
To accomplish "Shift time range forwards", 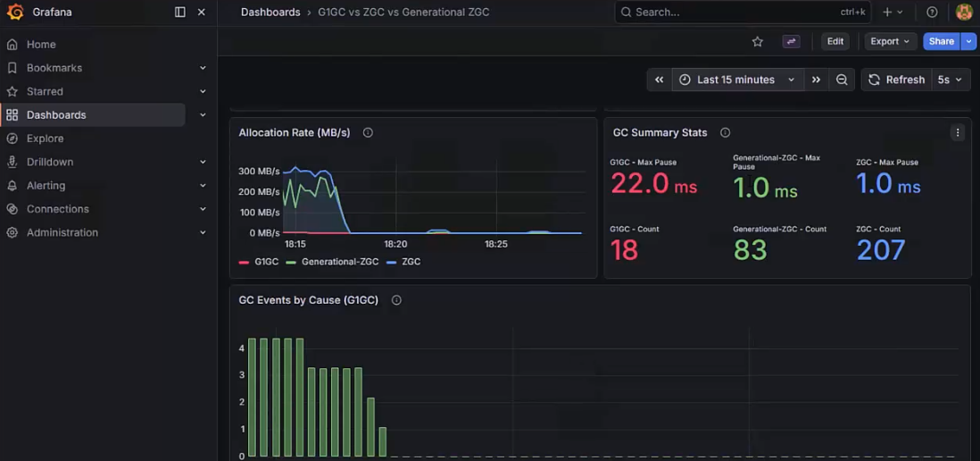I will (x=816, y=80).
